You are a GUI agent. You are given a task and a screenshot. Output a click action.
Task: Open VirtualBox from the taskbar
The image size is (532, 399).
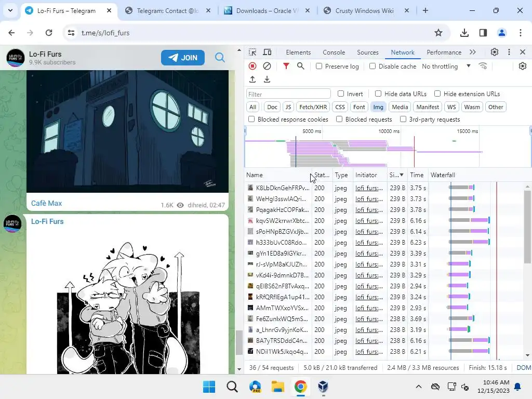point(323,387)
